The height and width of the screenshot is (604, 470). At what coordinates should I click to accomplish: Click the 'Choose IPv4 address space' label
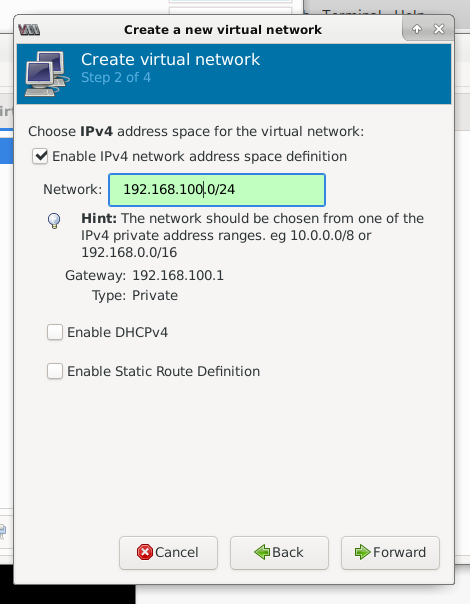pos(196,131)
